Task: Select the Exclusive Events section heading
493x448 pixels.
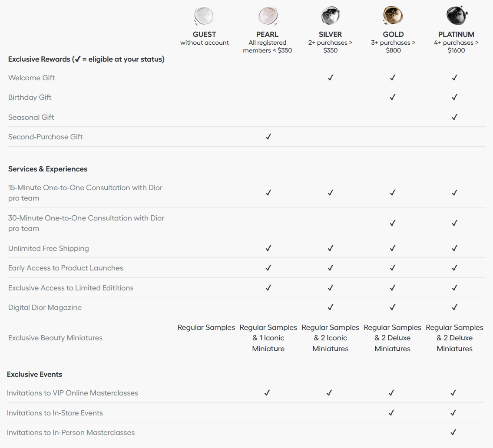Action: tap(35, 374)
